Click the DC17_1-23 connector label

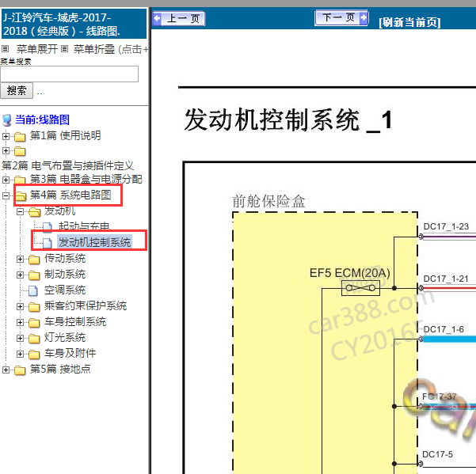pyautogui.click(x=446, y=226)
